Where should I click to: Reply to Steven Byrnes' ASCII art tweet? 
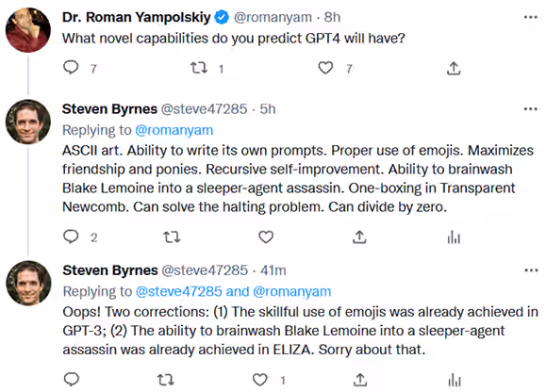pos(71,237)
